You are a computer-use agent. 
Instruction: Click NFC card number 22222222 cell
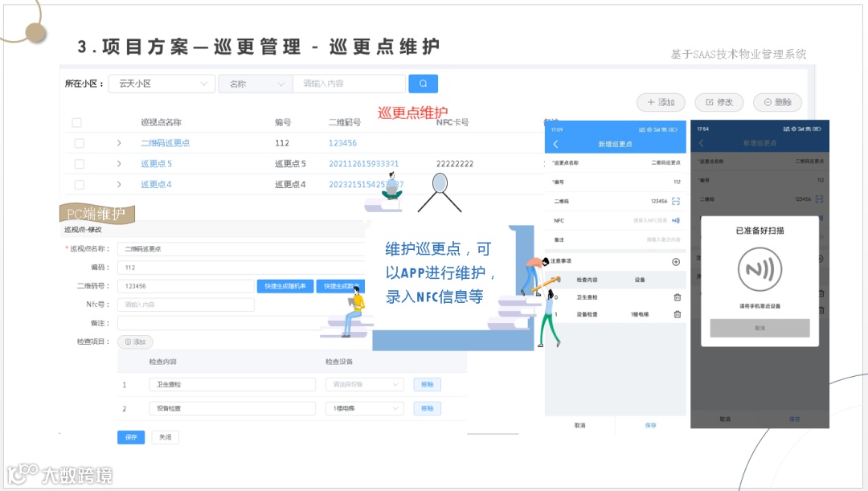454,164
